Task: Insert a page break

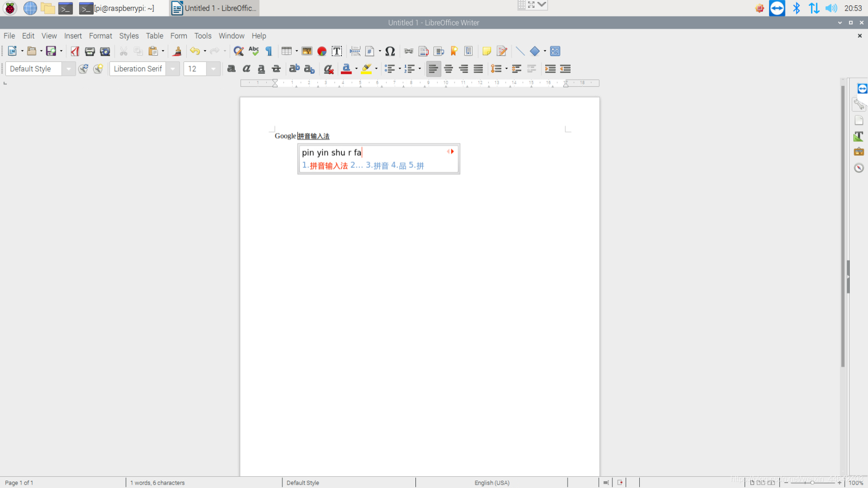Action: tap(355, 51)
